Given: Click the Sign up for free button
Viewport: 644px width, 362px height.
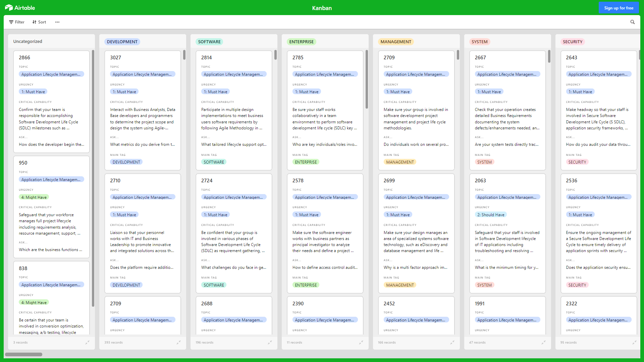Looking at the screenshot, I should click(619, 8).
